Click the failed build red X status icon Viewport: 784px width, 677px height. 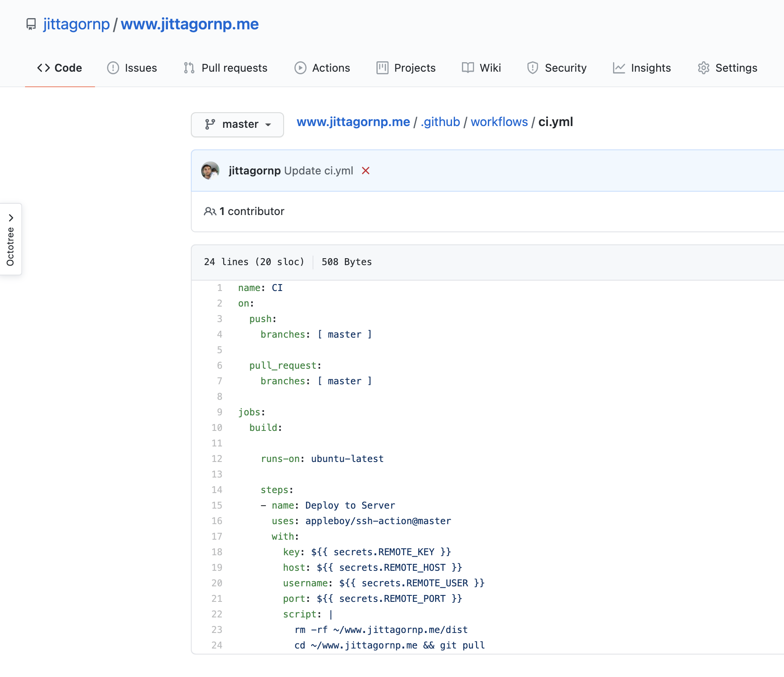point(366,171)
